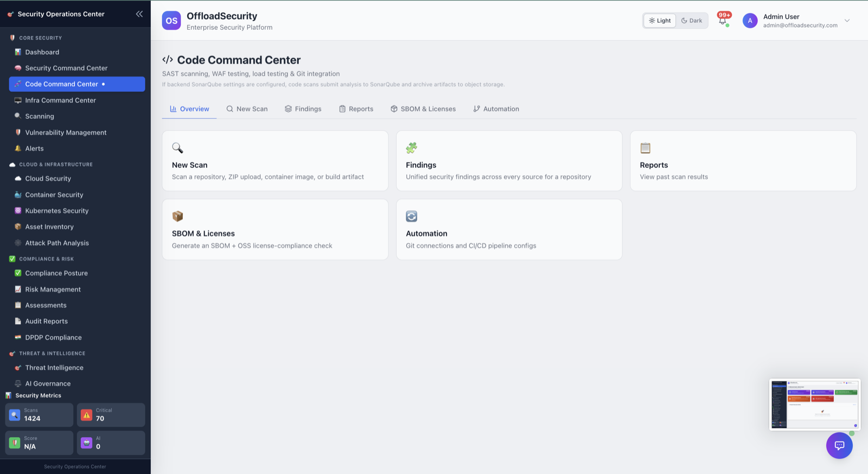Click the Alerts bell icon in sidebar

click(x=18, y=148)
